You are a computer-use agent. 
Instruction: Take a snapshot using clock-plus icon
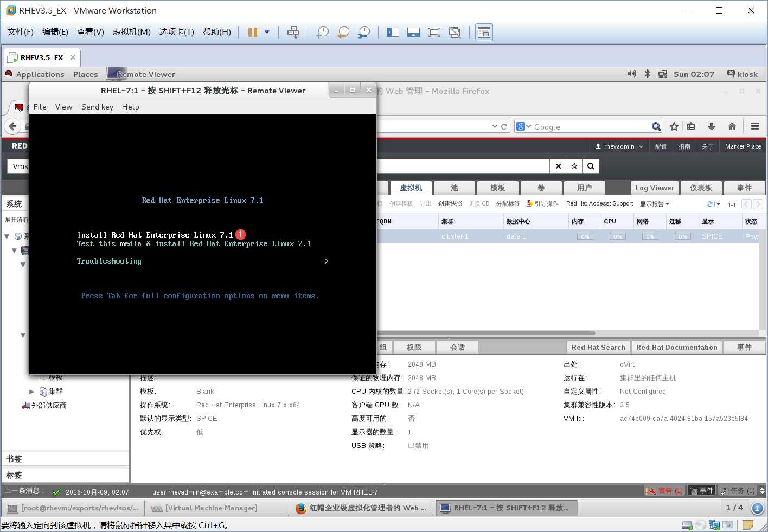click(x=323, y=32)
